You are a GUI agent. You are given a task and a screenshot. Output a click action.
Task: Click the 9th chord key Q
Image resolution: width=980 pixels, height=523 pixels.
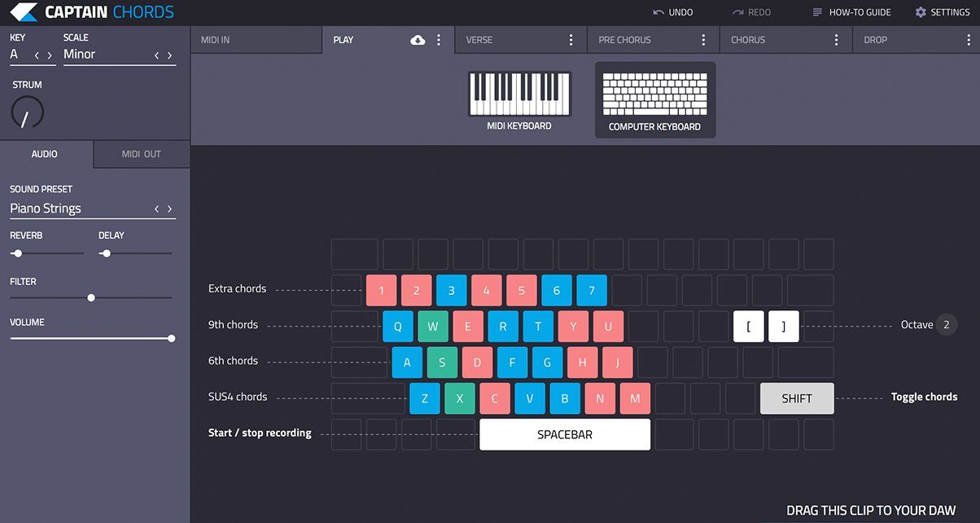398,326
